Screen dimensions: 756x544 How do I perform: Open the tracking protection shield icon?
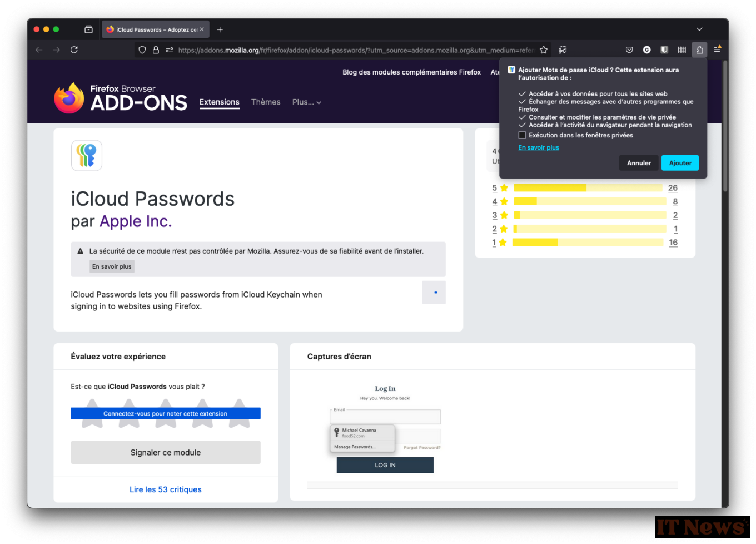point(142,50)
